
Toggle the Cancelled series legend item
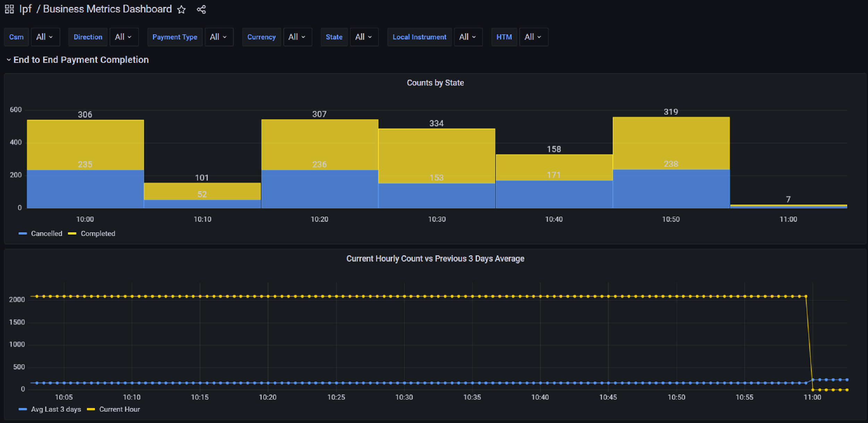47,234
